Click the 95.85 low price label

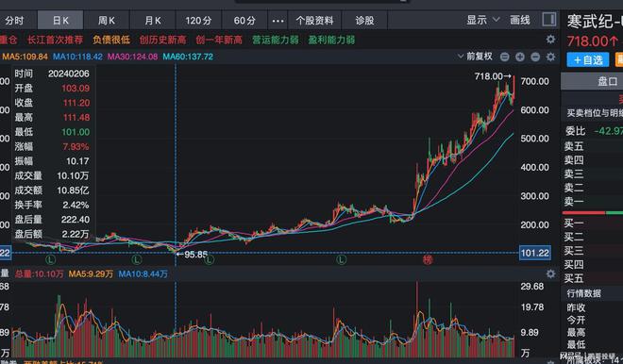(x=193, y=254)
